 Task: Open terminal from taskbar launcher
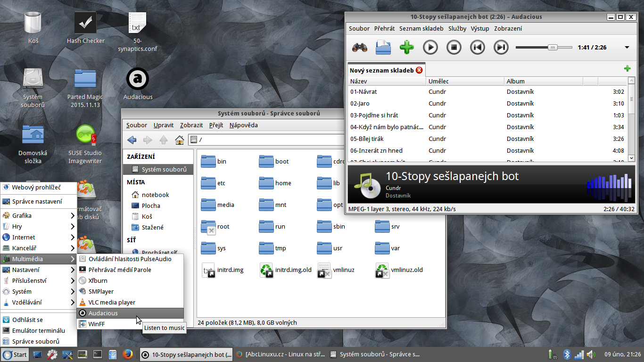[x=98, y=354]
